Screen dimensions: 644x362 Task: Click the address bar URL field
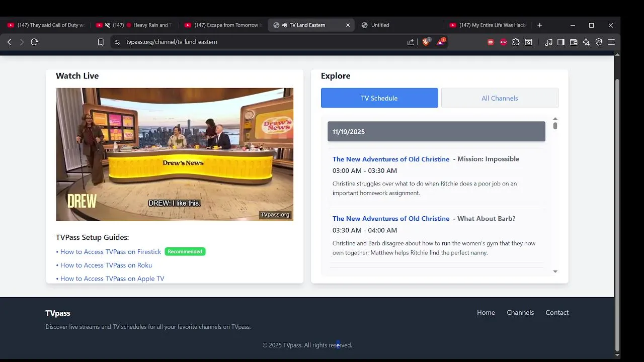[262, 42]
